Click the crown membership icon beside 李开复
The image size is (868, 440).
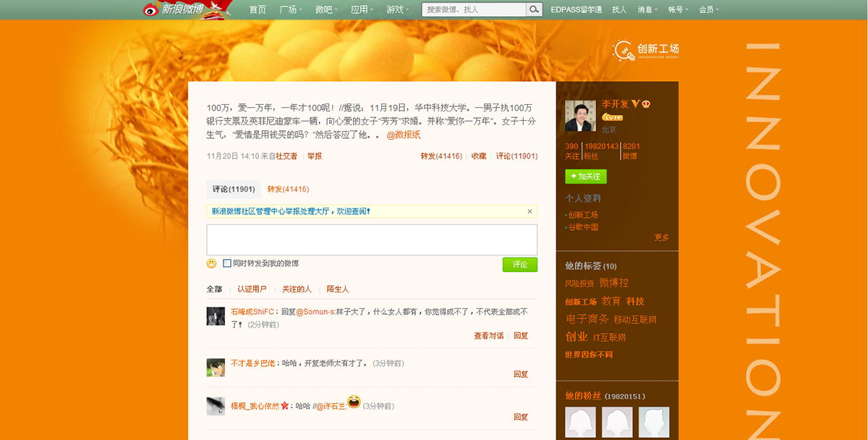(646, 103)
